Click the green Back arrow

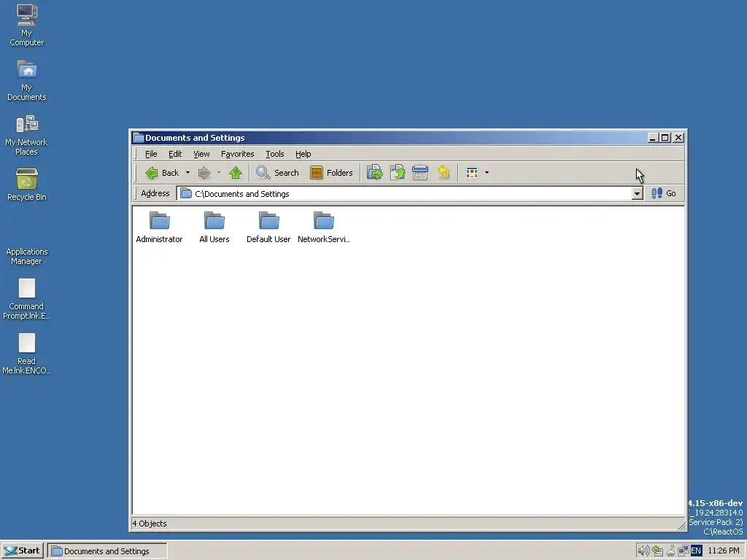click(x=152, y=173)
